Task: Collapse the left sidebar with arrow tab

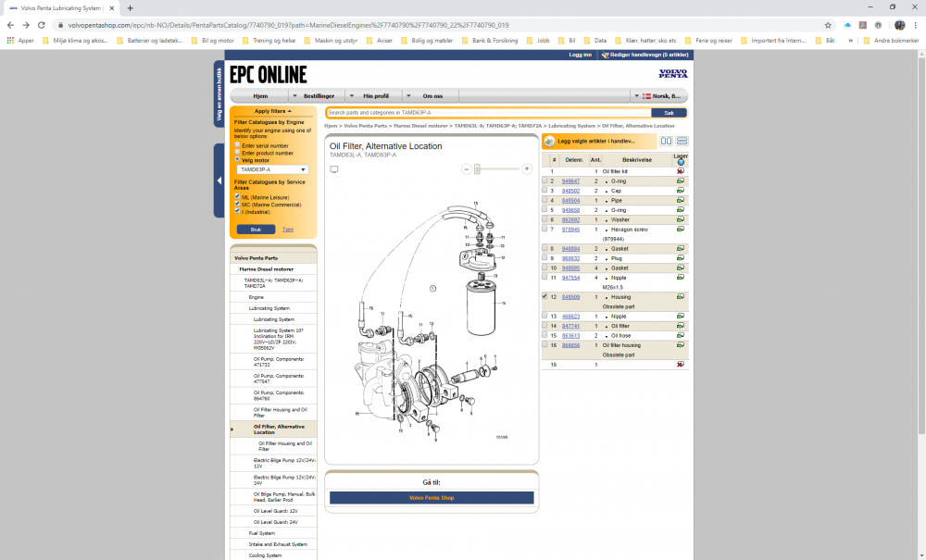Action: pyautogui.click(x=219, y=180)
